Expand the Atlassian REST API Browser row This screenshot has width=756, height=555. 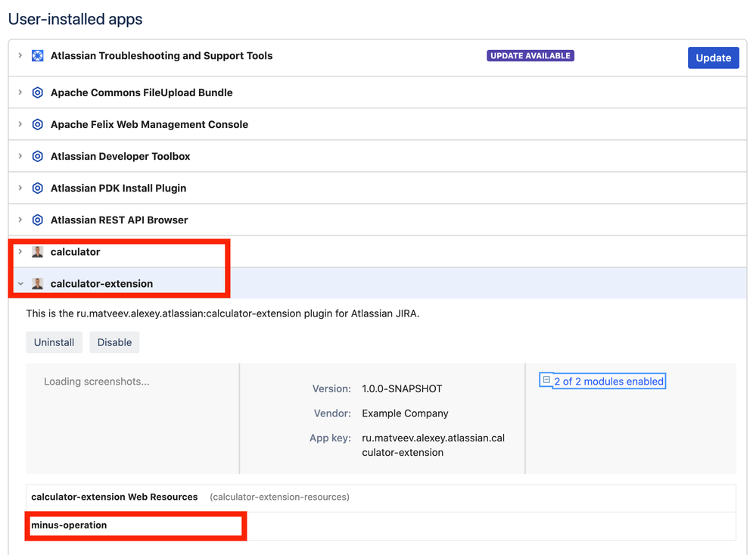[20, 220]
